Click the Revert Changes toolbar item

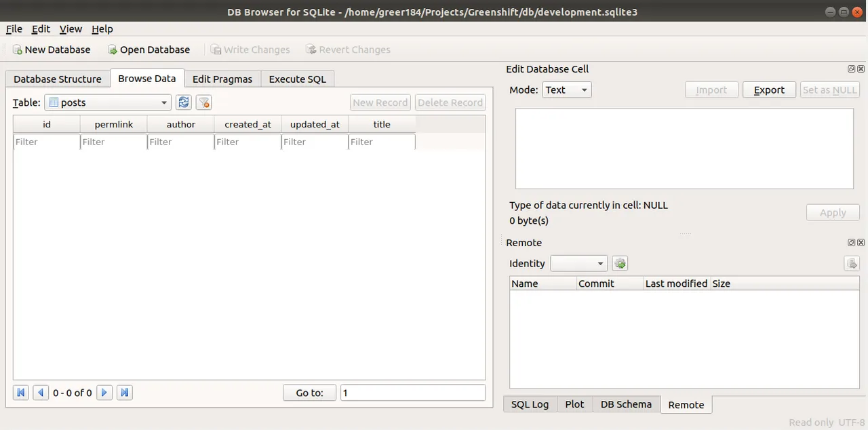point(348,50)
